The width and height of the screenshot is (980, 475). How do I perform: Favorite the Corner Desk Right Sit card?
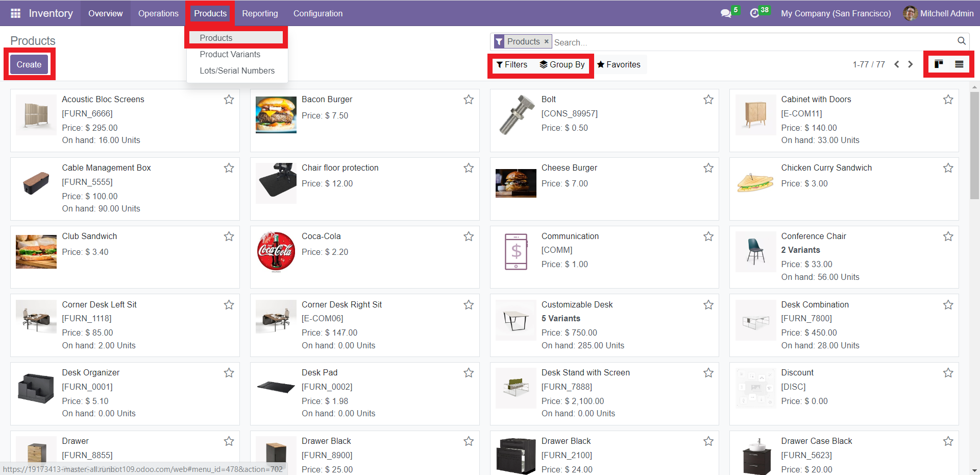click(x=469, y=305)
